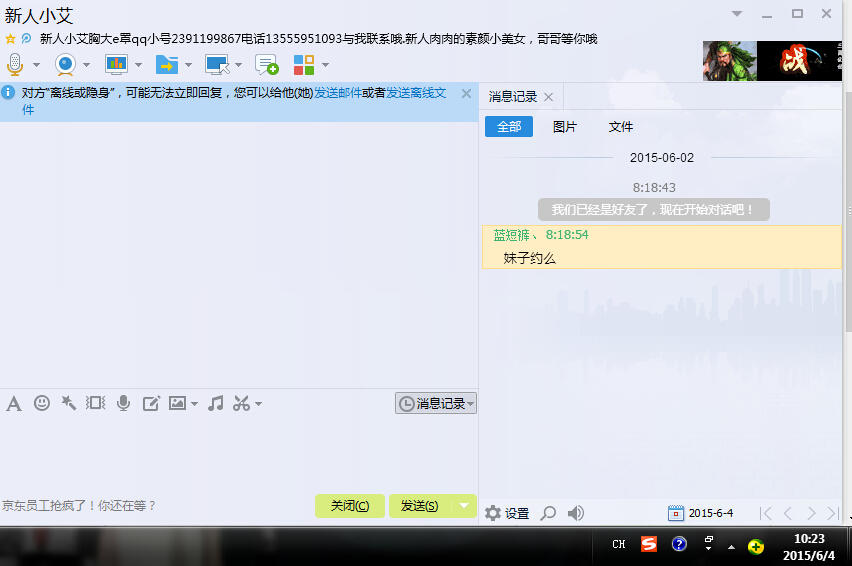The height and width of the screenshot is (566, 852).
Task: Click the presentation demo screen icon
Action: point(116,65)
